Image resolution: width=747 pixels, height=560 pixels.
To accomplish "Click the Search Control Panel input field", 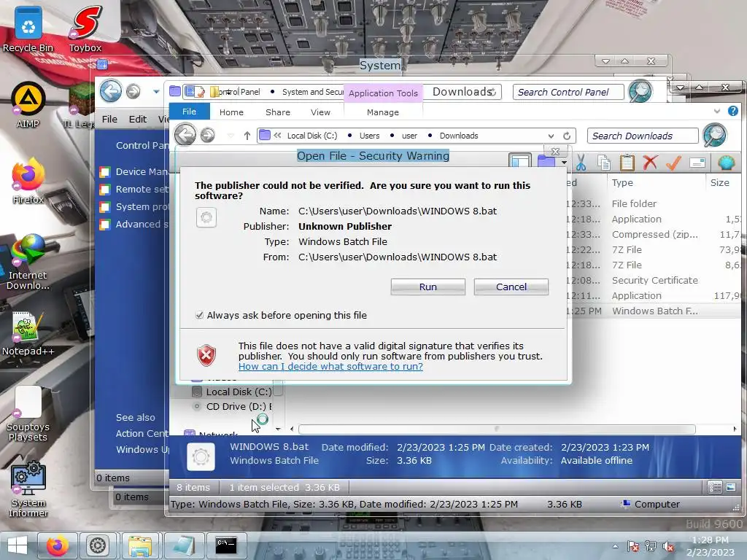I will coord(568,92).
